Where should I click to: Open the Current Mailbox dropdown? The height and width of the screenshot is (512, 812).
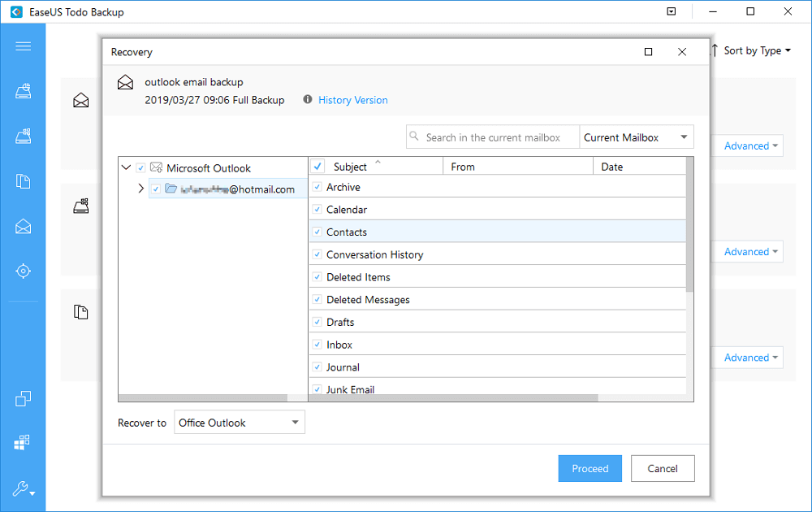(x=637, y=137)
